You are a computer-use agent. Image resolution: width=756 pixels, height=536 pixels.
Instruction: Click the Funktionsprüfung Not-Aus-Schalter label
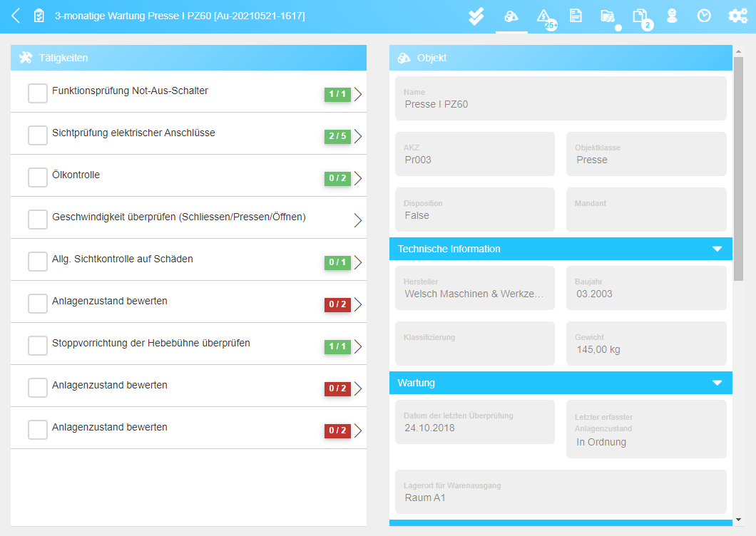click(130, 91)
